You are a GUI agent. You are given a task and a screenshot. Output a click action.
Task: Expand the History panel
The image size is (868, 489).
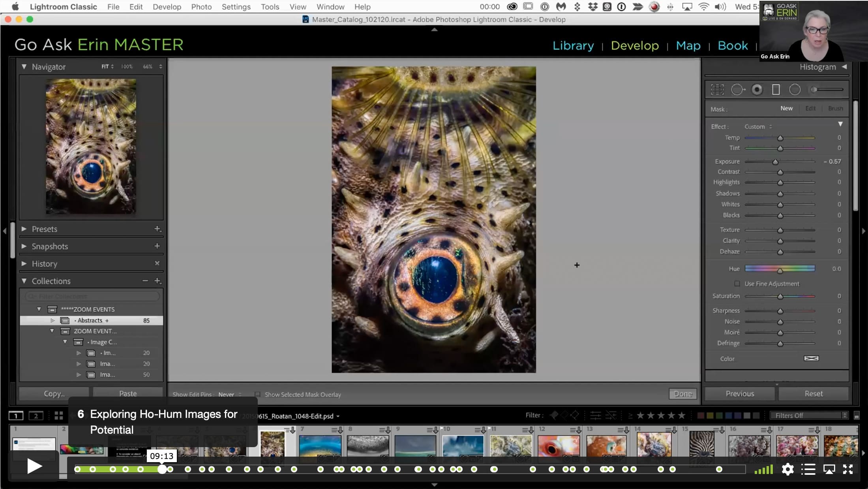24,263
